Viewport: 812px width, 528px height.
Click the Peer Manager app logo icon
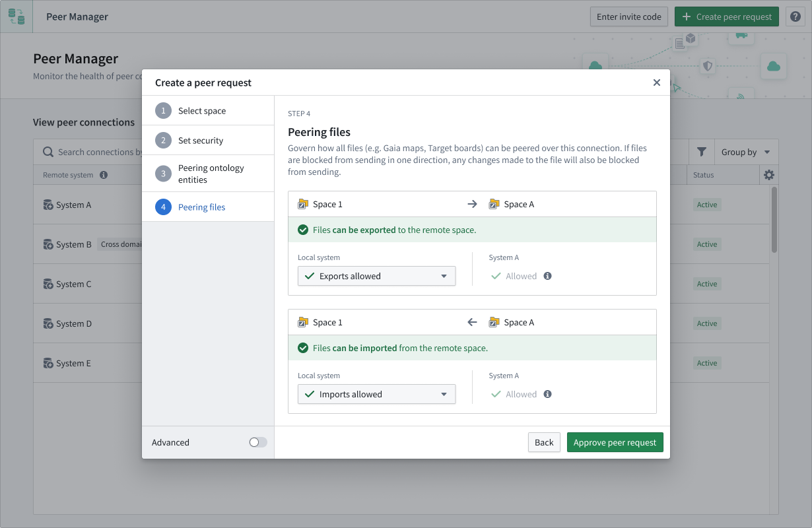(x=17, y=16)
